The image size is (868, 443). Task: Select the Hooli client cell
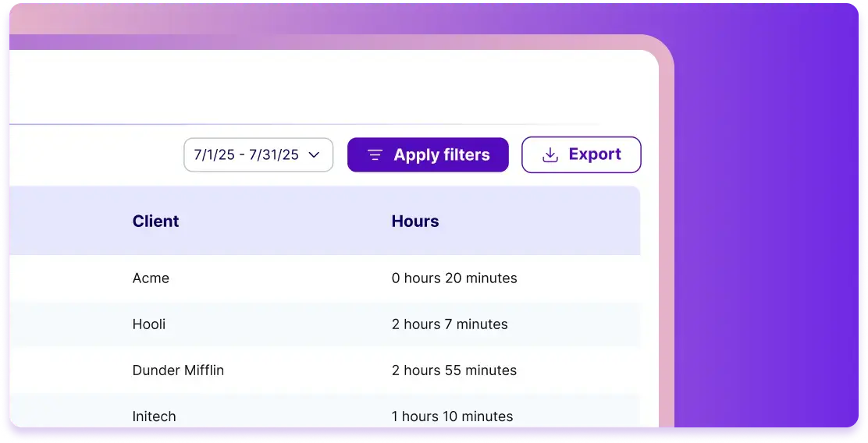(x=149, y=324)
